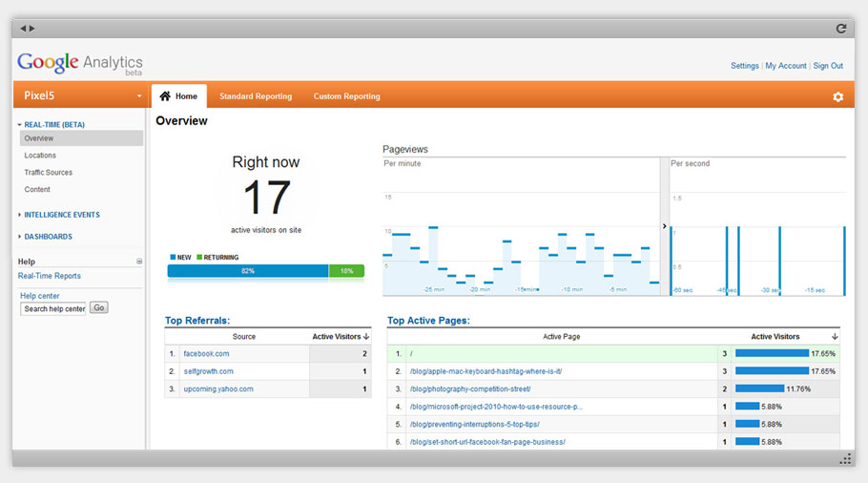Click the Sign Out link
This screenshot has height=483, width=868.
point(828,65)
